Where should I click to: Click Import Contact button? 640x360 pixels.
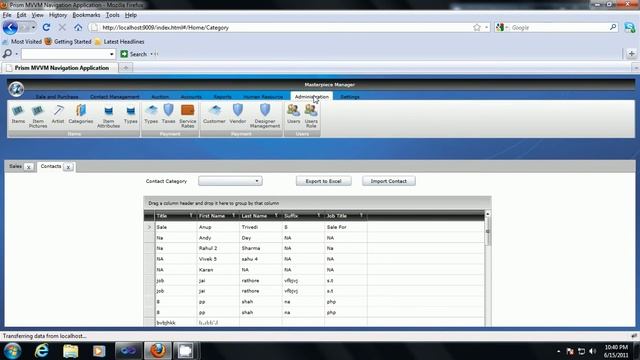389,181
